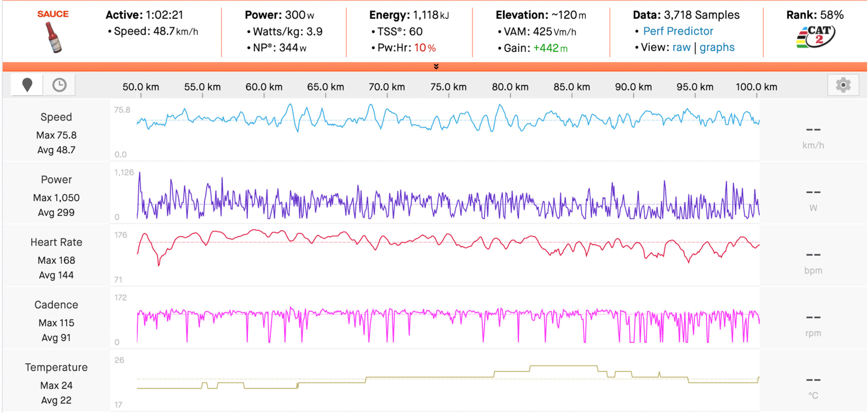Viewport: 868px width, 413px height.
Task: Click the Temperature graph label
Action: 56,368
